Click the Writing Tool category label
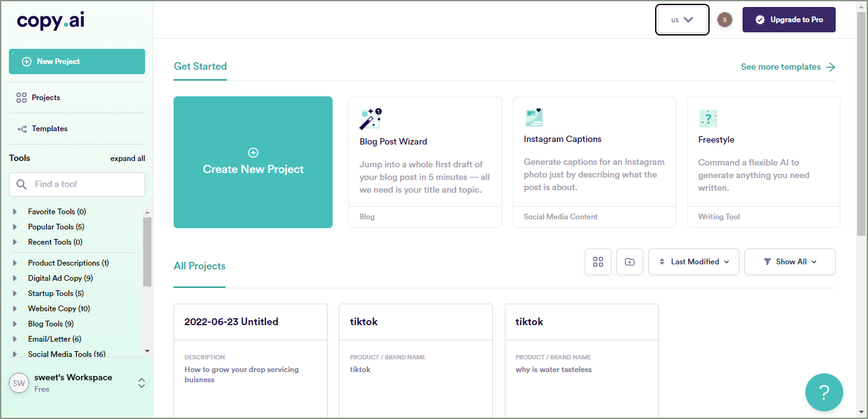 tap(719, 217)
